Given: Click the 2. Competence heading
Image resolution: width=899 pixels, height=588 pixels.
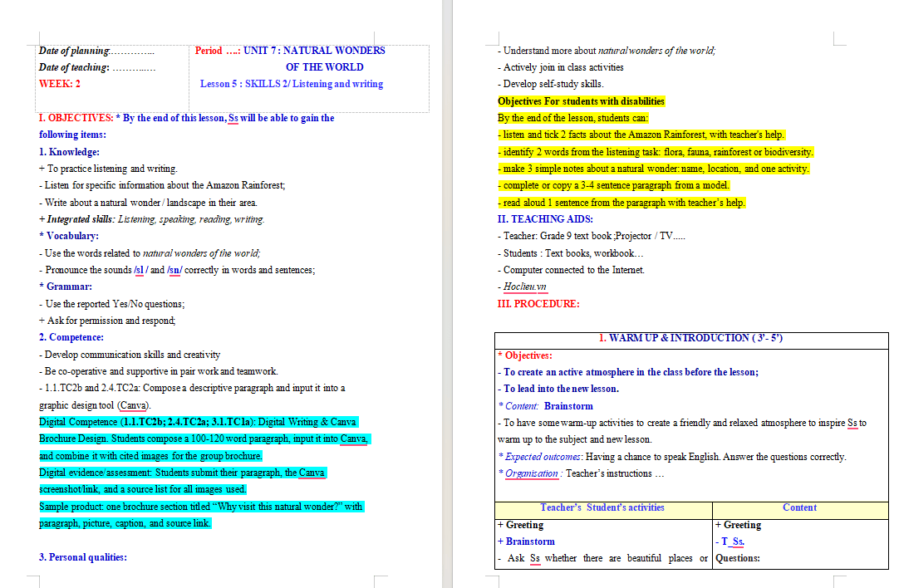Looking at the screenshot, I should click(x=71, y=337).
